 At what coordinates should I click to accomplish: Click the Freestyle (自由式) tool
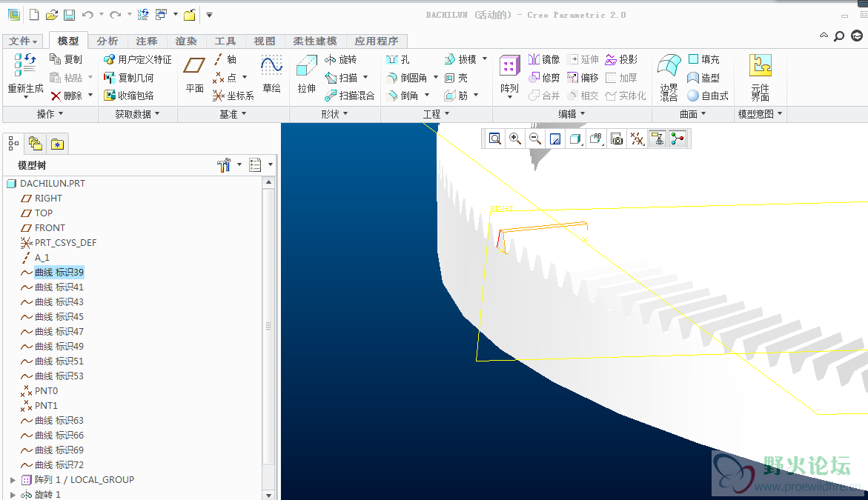click(708, 96)
